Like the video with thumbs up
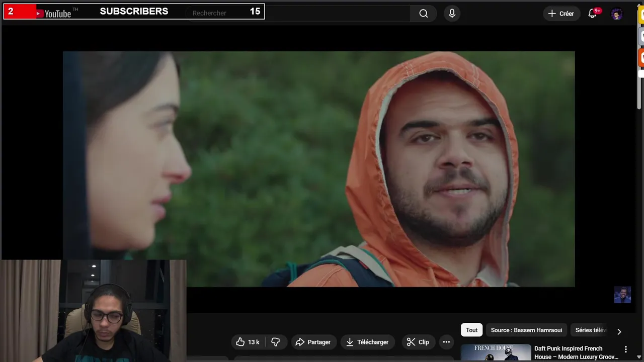 (x=248, y=342)
